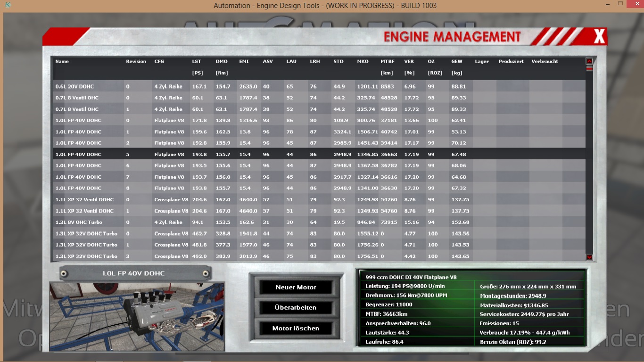Sort by the VER column header

pos(409,61)
